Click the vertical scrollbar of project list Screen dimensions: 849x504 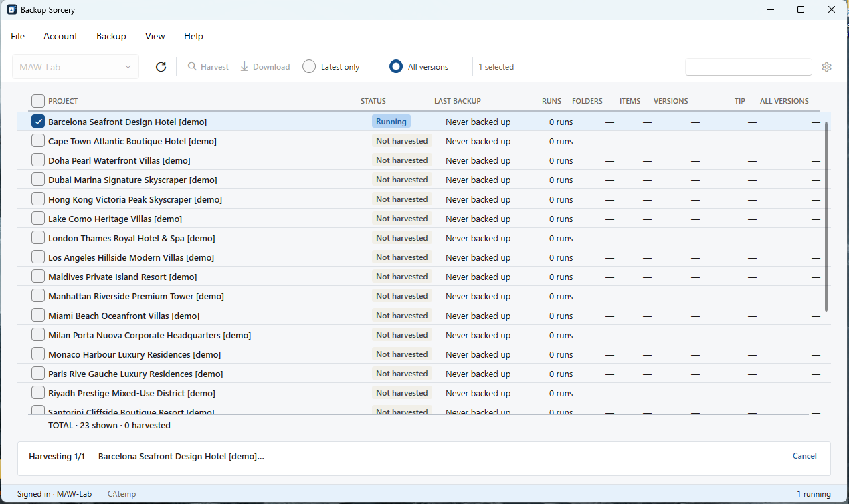[x=827, y=217]
